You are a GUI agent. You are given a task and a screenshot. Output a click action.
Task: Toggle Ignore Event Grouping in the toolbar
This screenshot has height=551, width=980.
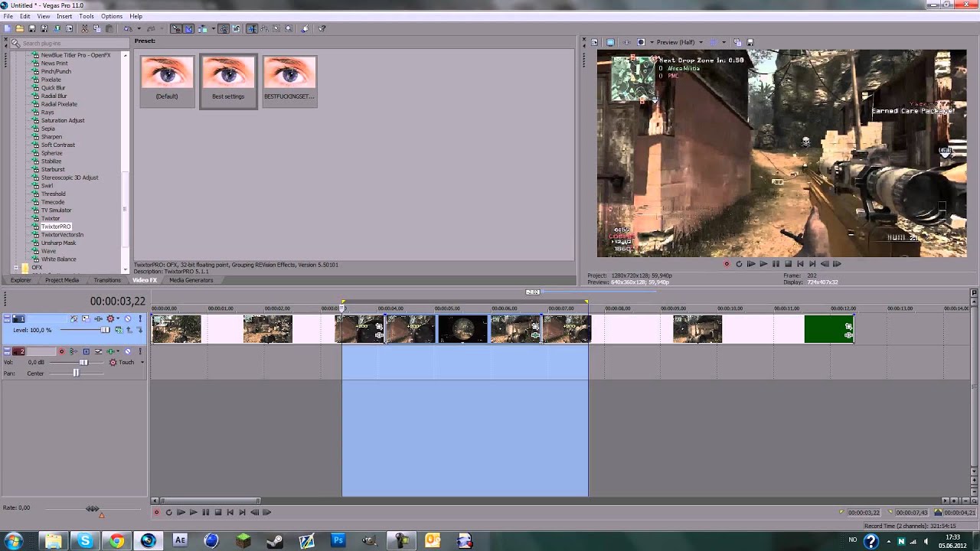click(236, 28)
